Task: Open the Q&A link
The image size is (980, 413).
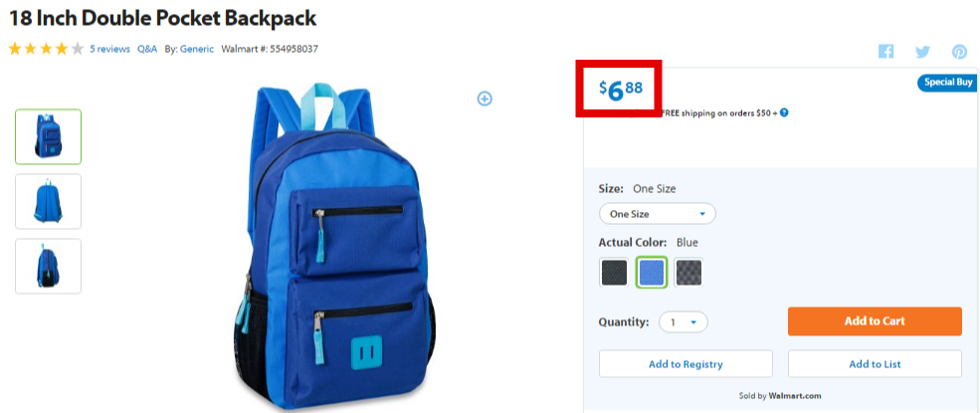Action: 147,49
